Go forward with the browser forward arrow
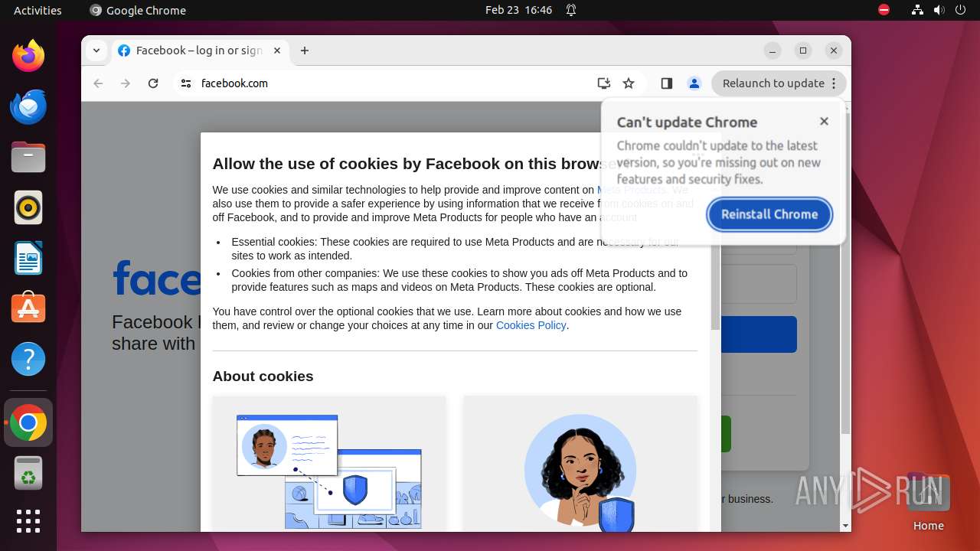The image size is (980, 551). tap(126, 83)
